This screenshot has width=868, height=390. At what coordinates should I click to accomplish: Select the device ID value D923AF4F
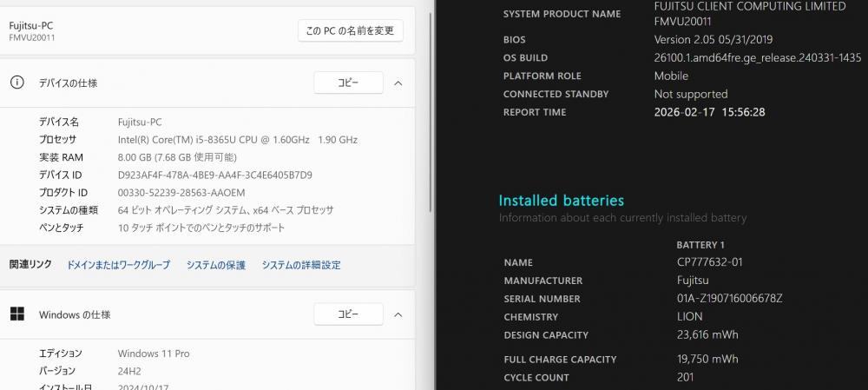(x=214, y=175)
